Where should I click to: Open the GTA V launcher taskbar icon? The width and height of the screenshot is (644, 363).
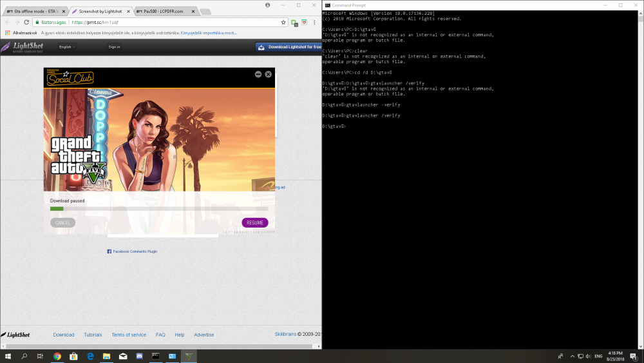coord(188,356)
